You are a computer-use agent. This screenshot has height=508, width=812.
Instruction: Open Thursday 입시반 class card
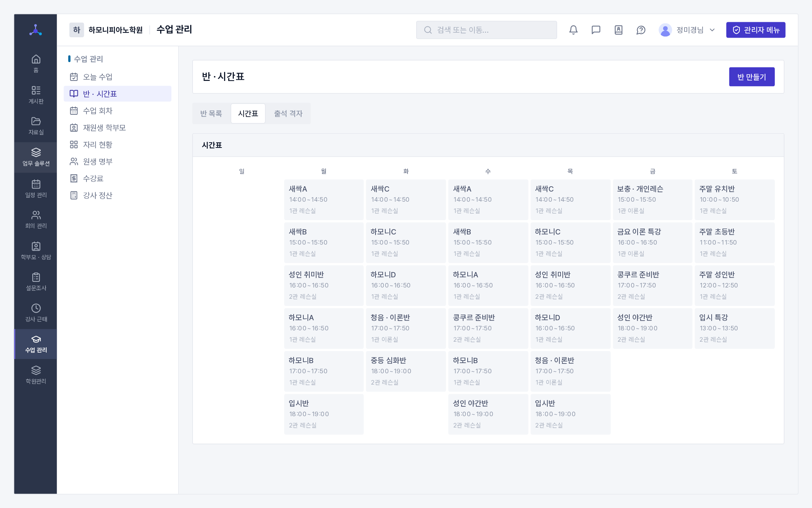[570, 414]
